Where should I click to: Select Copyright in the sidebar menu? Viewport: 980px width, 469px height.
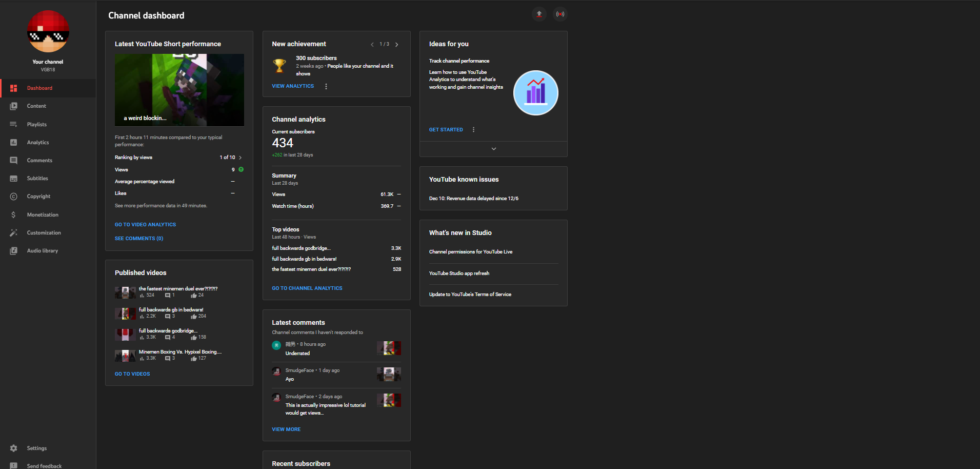tap(48, 197)
